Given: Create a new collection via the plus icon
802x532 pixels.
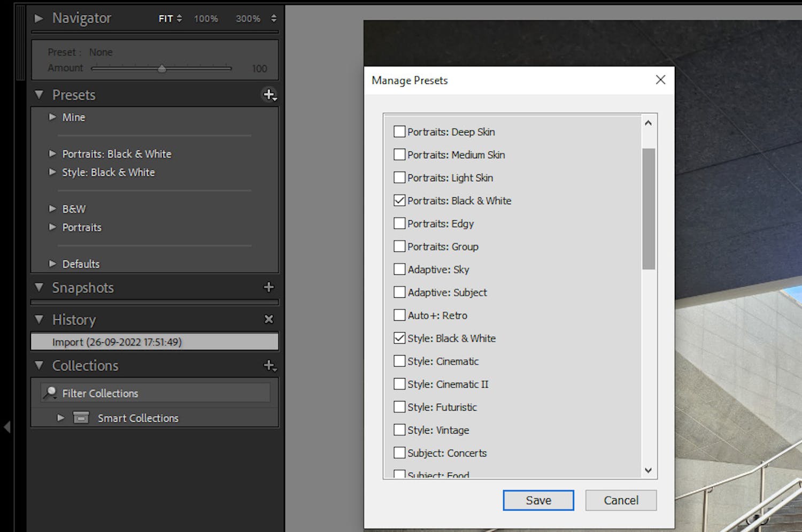Looking at the screenshot, I should [268, 365].
